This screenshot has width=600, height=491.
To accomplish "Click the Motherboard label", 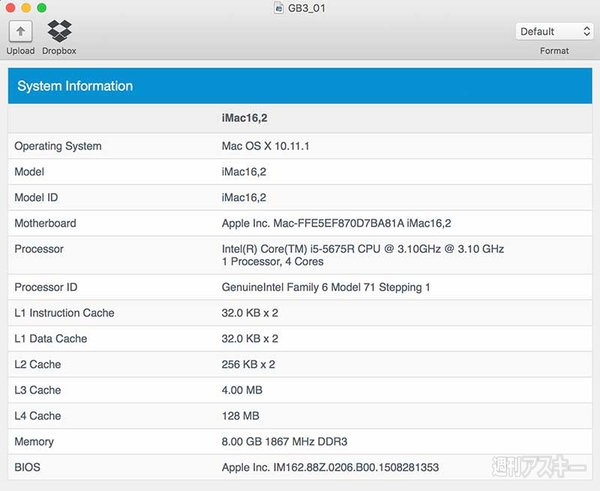I will (x=46, y=223).
